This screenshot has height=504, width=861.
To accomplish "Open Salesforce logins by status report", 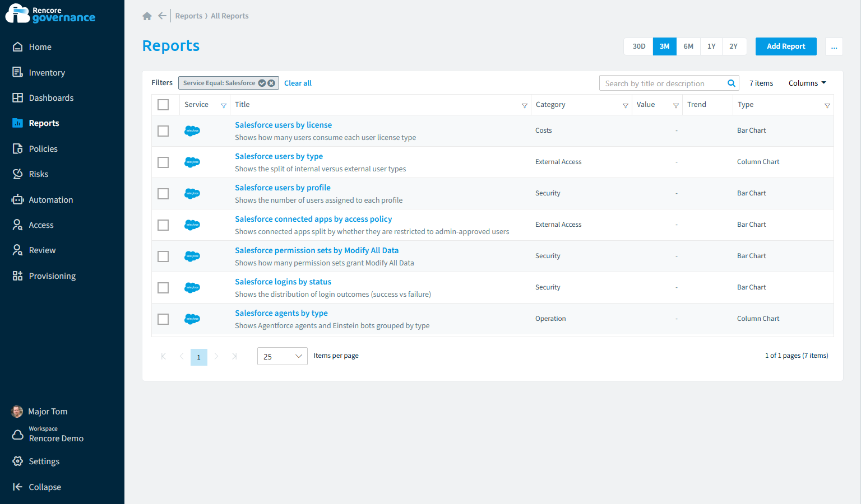I will coord(283,282).
